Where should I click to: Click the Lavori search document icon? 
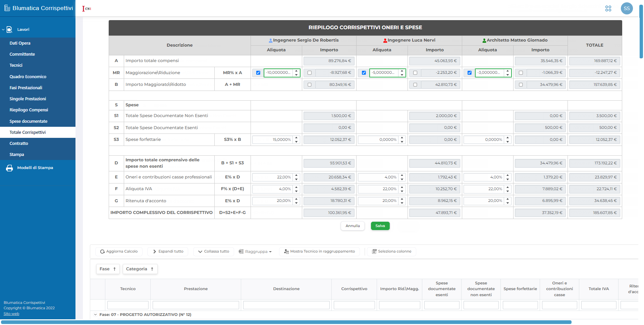coord(9,30)
